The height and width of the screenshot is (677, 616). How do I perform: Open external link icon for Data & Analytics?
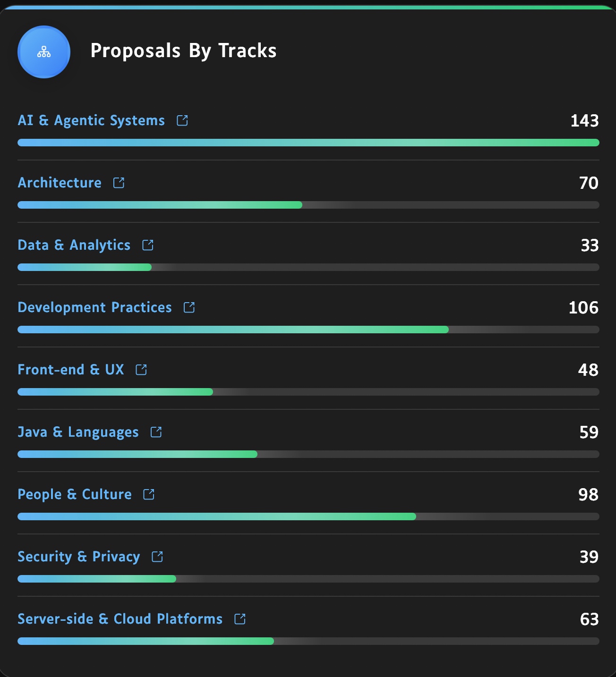[148, 245]
